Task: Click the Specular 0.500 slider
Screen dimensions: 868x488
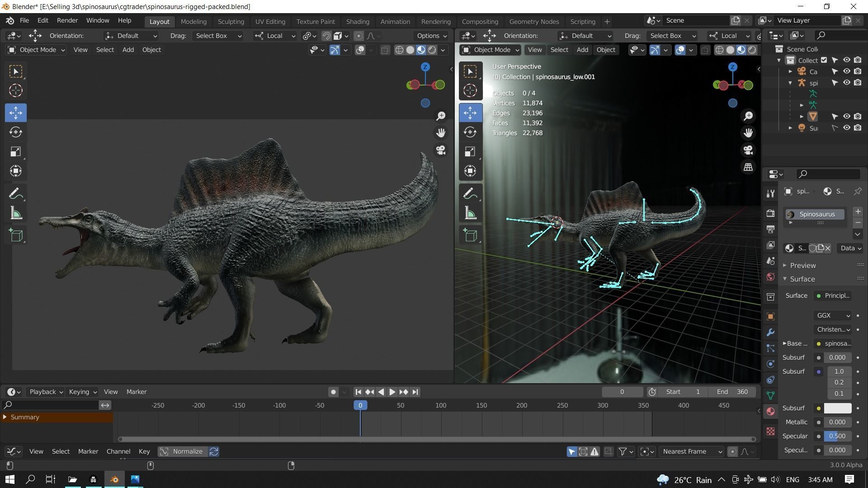Action: (837, 436)
